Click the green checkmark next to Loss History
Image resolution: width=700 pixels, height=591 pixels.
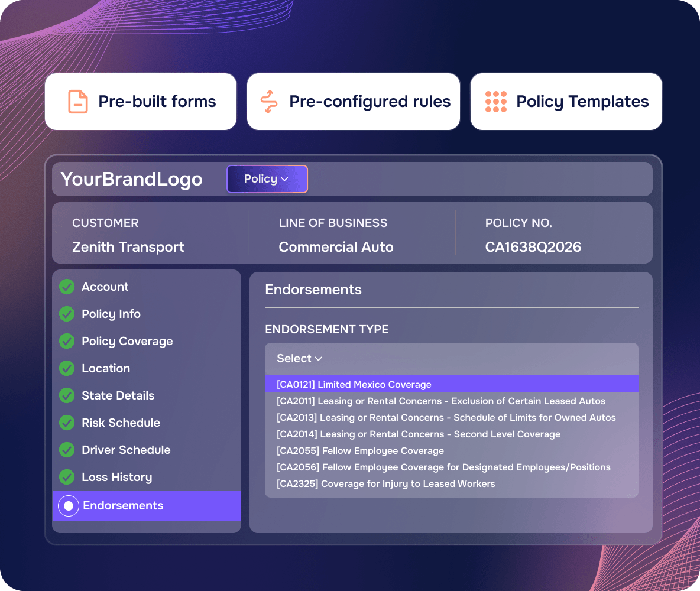[67, 477]
